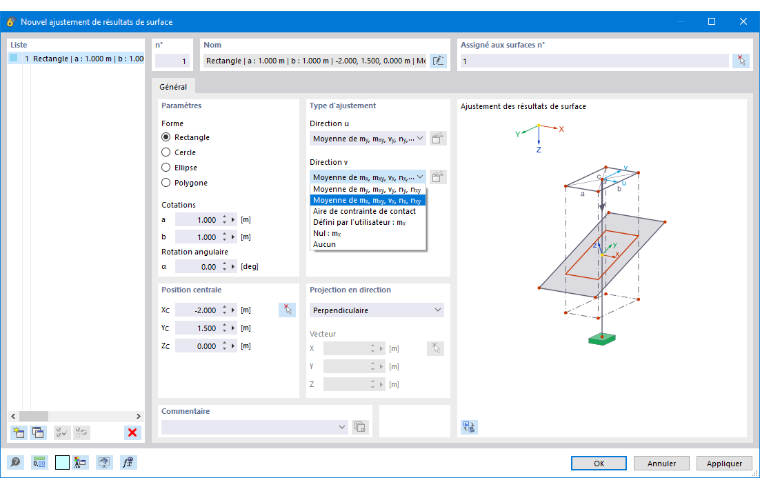The image size is (760, 489).
Task: Open the Projection en direction Perpendiculaire dropdown
Action: point(377,310)
